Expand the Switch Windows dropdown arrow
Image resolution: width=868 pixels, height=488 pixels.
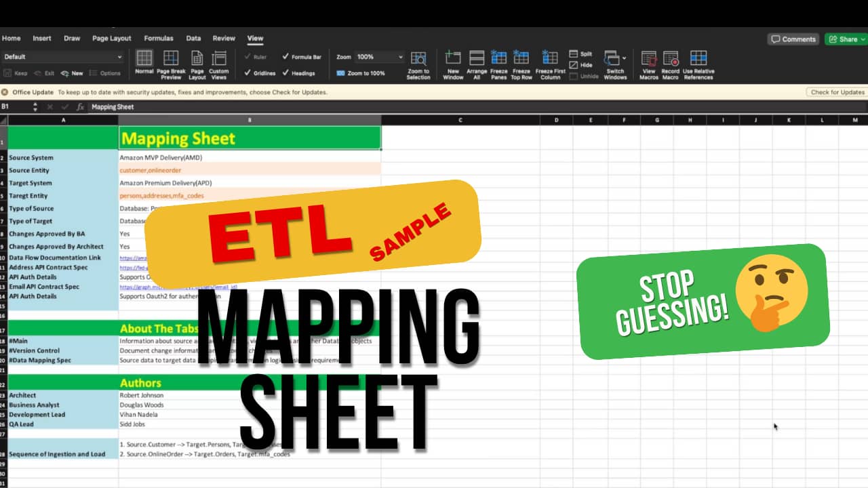[624, 58]
